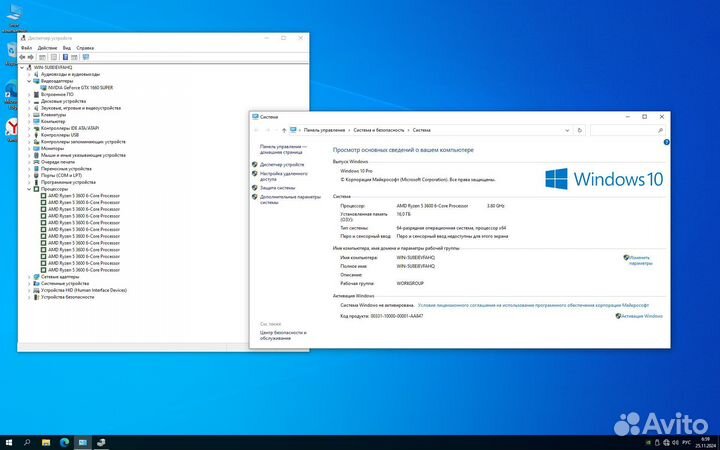Click the Порты (COM и LPT) icon

coord(36,175)
